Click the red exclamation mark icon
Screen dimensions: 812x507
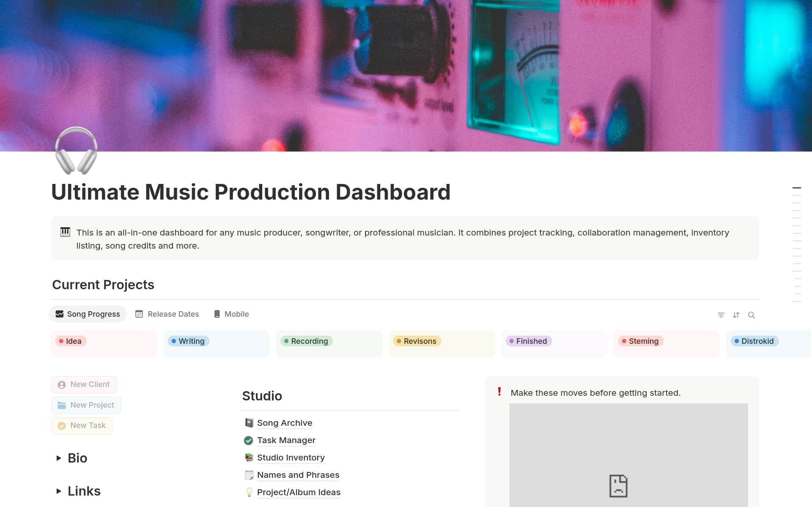pos(499,392)
